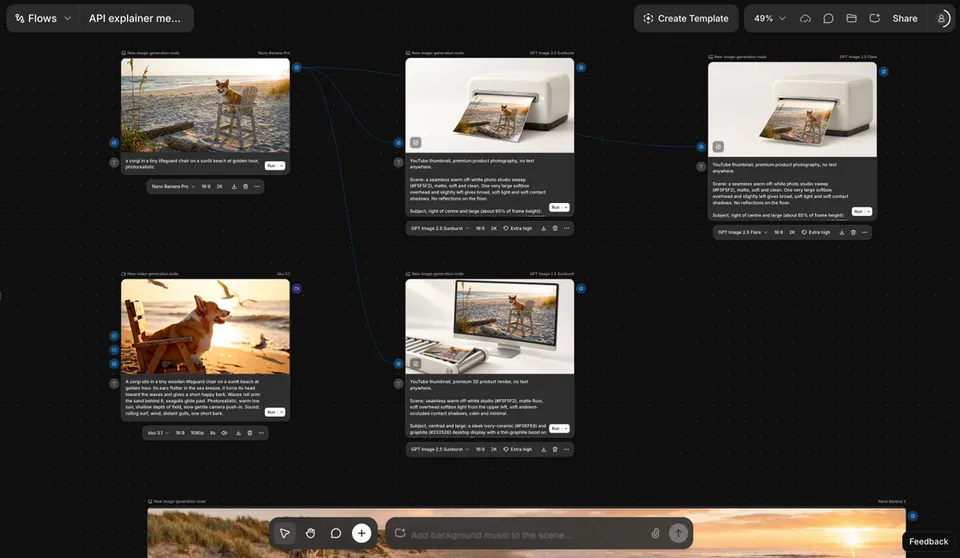Run the Nano Banana Pro corgi node

pos(271,165)
